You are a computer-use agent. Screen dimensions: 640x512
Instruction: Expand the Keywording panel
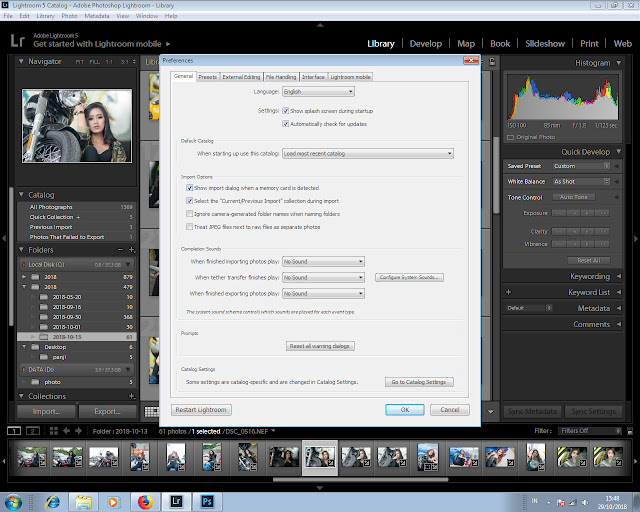point(619,276)
